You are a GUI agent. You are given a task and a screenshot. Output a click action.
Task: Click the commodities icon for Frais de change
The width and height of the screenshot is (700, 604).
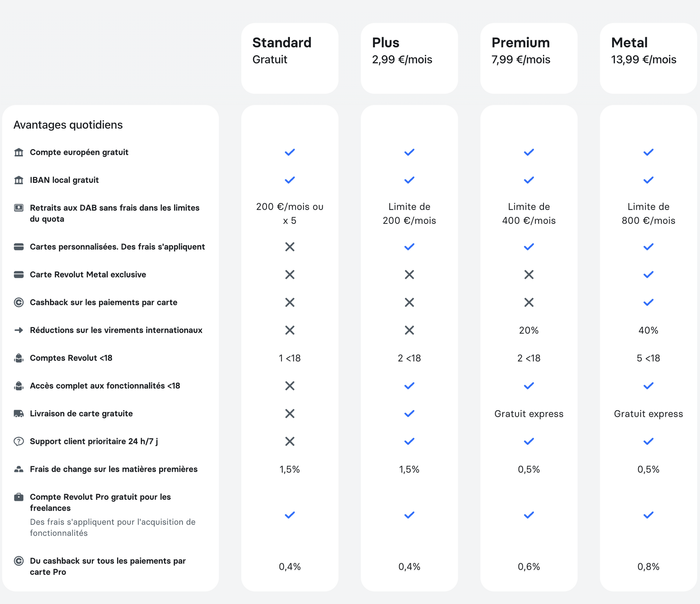(x=19, y=469)
